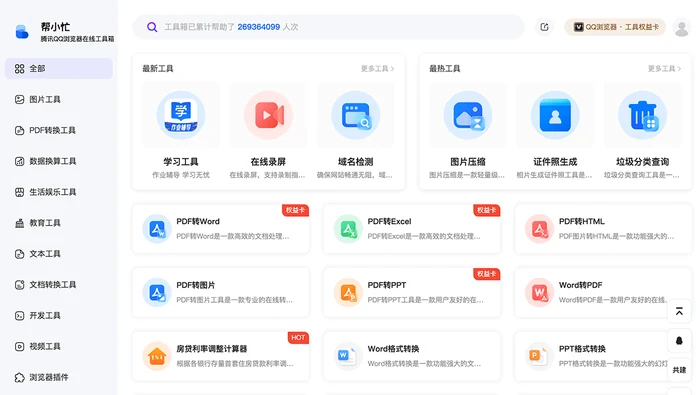Open the 房贷利率调整计算器 title link

(212, 349)
